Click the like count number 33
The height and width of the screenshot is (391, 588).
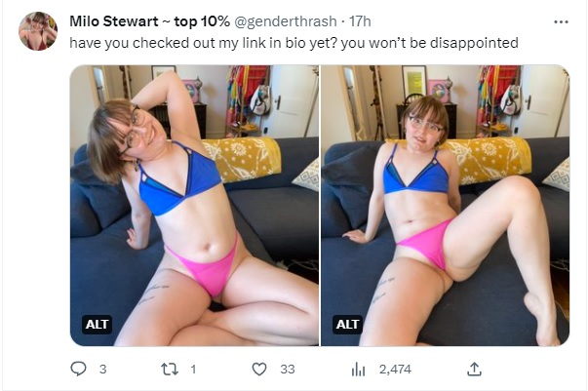pos(288,370)
